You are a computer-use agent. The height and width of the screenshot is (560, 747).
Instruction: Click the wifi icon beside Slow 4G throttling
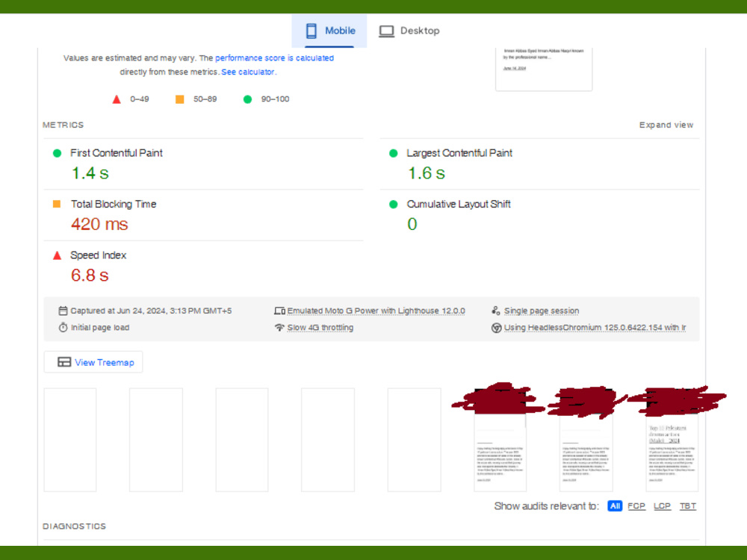click(279, 328)
